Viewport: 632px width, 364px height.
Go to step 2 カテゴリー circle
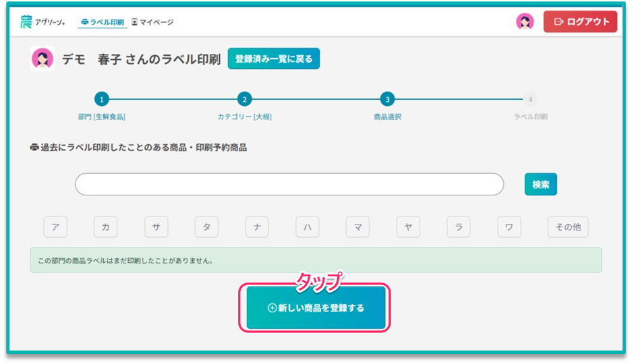244,99
